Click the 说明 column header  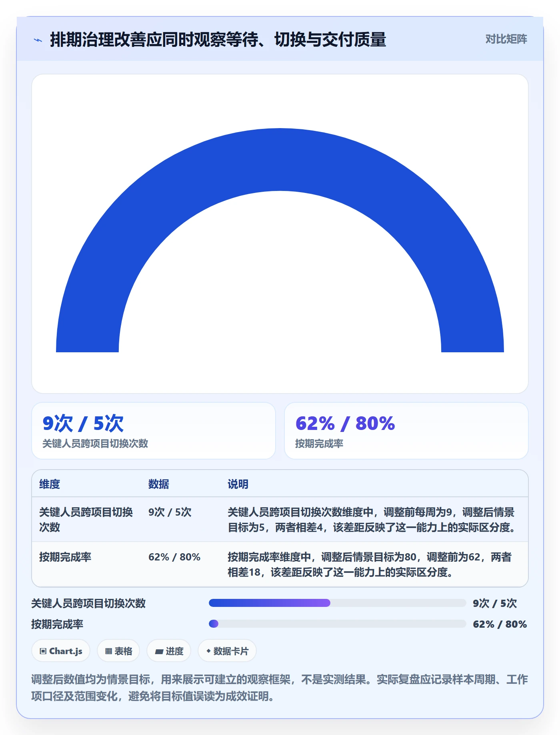pyautogui.click(x=238, y=484)
